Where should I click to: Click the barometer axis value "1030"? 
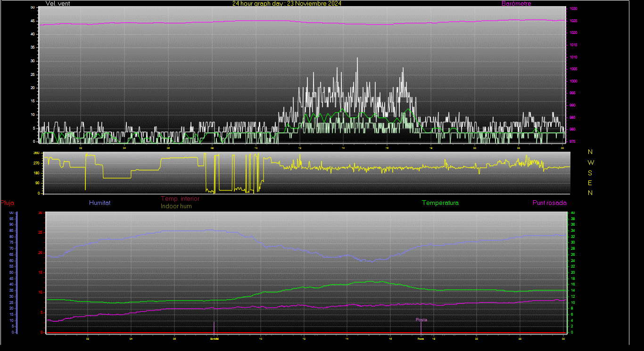[573, 9]
